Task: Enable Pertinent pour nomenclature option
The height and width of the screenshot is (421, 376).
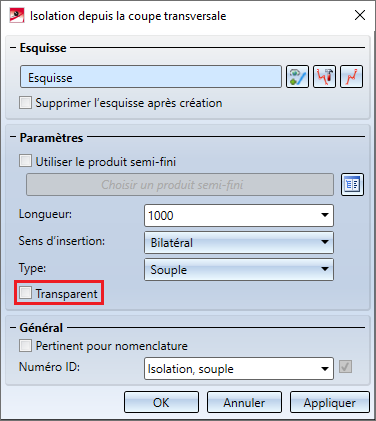Action: tap(26, 346)
